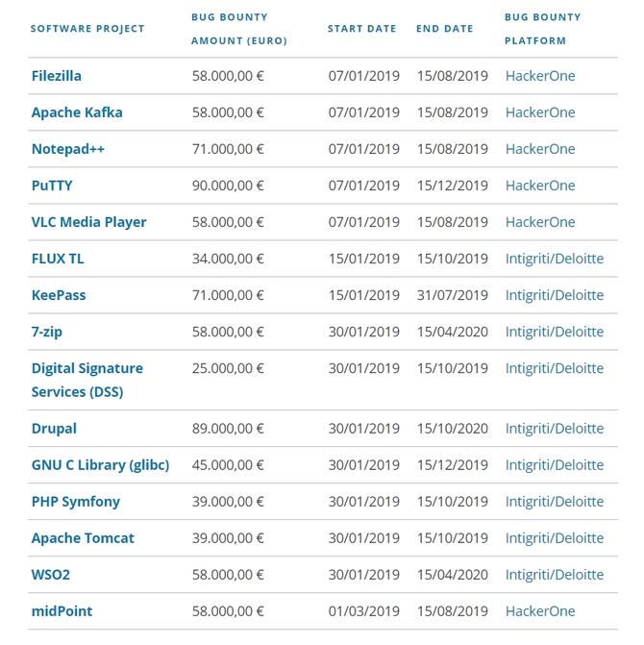Follow Intigriti/Deloitte link in KeePass row
Screen dimensions: 644x645
tap(555, 295)
